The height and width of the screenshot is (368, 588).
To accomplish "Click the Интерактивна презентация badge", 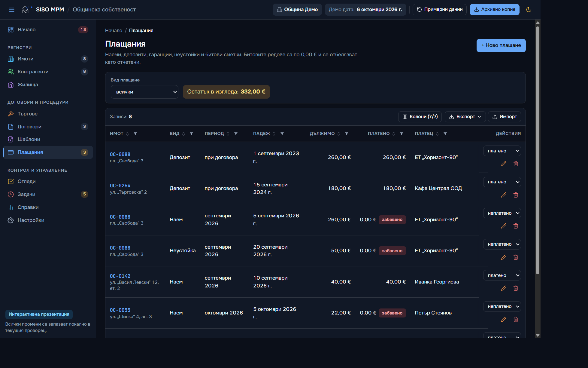I will [39, 314].
